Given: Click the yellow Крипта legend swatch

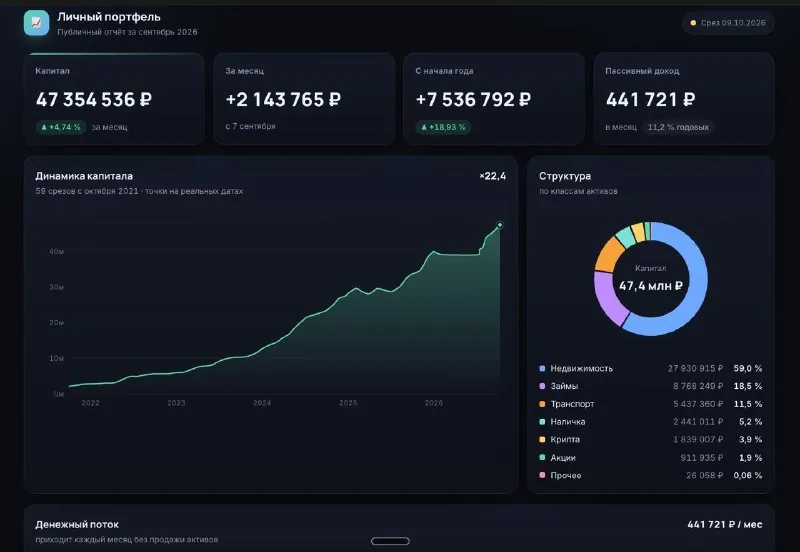Looking at the screenshot, I should point(542,440).
